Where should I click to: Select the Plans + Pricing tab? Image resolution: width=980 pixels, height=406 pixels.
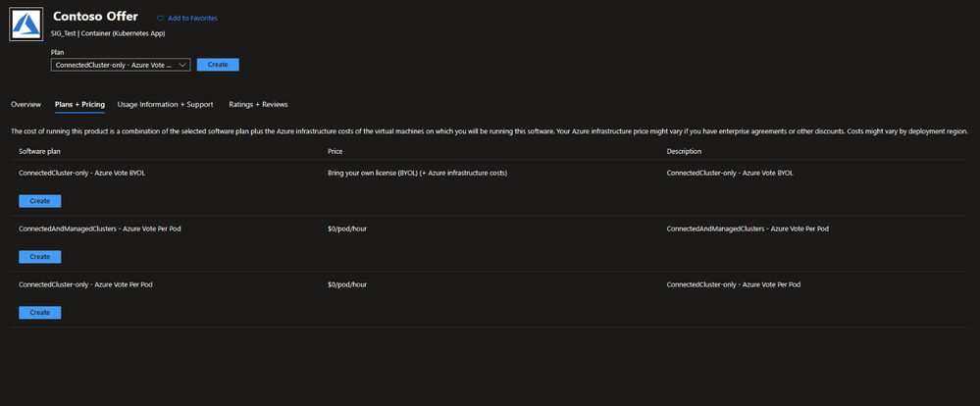tap(80, 104)
